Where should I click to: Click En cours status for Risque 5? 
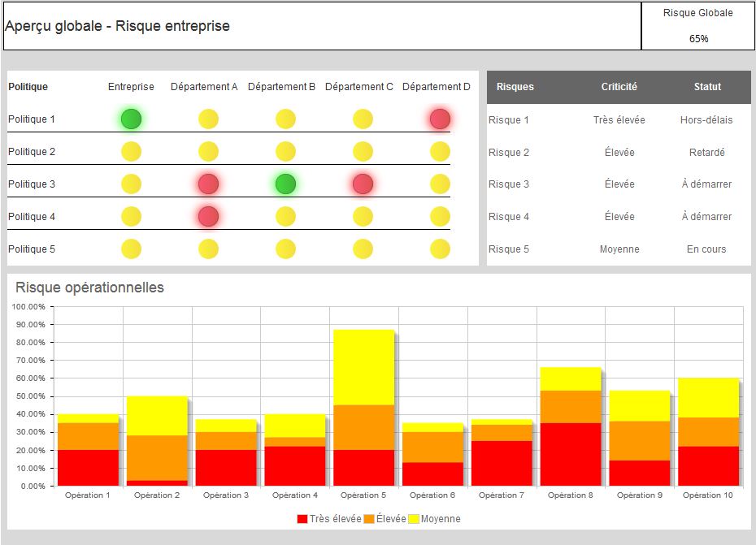[x=706, y=249]
